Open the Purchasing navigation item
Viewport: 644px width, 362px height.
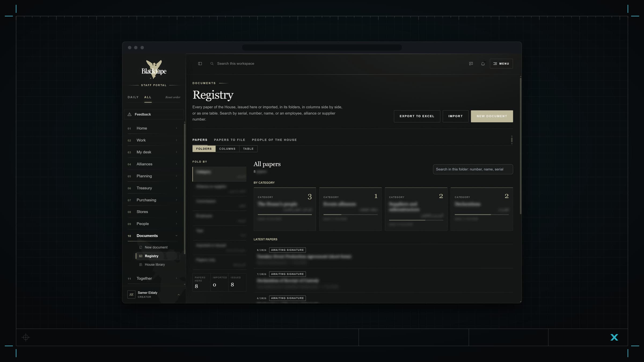point(152,200)
